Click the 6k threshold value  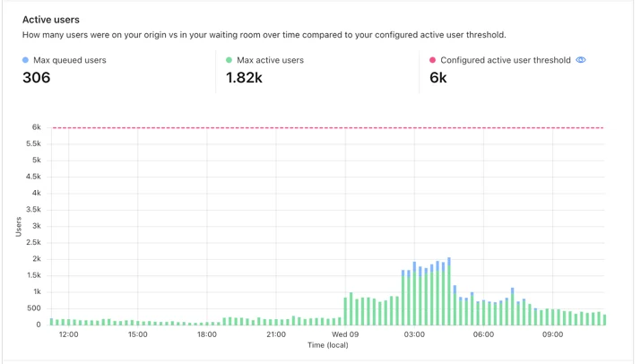(438, 78)
